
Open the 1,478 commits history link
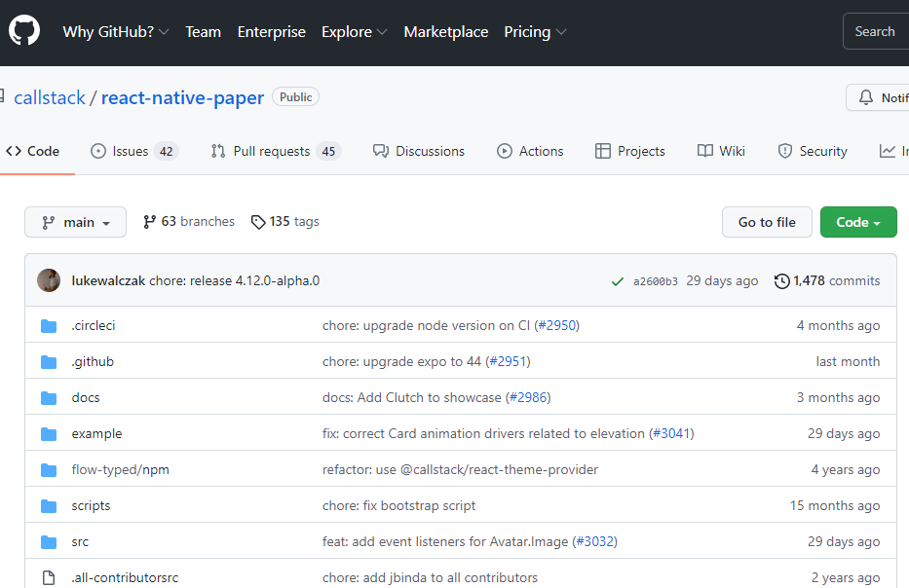point(827,281)
